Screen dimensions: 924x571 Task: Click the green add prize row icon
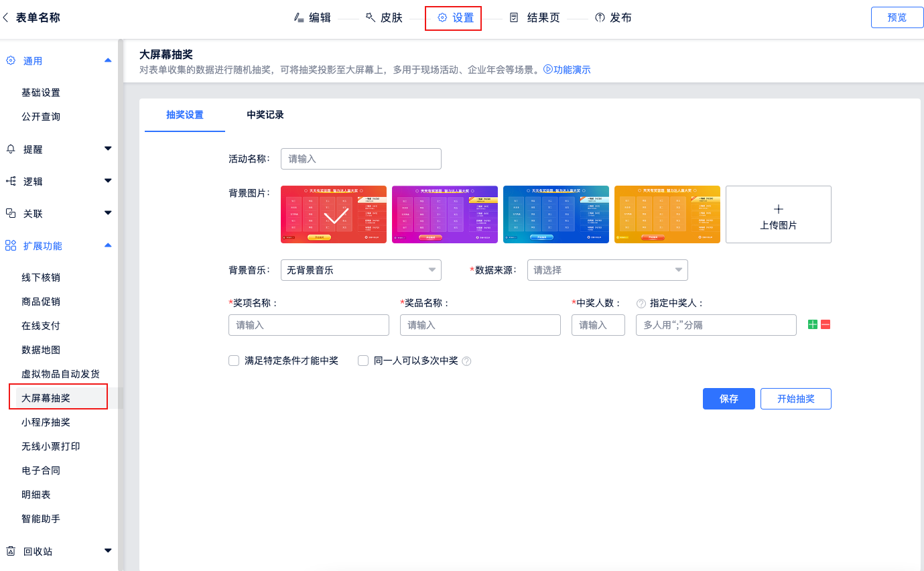click(812, 324)
